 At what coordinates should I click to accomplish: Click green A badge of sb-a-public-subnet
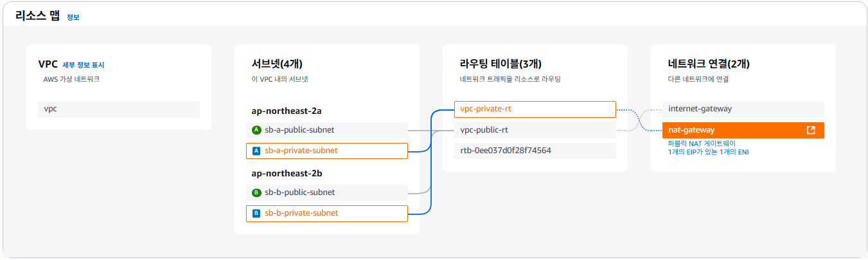[256, 130]
